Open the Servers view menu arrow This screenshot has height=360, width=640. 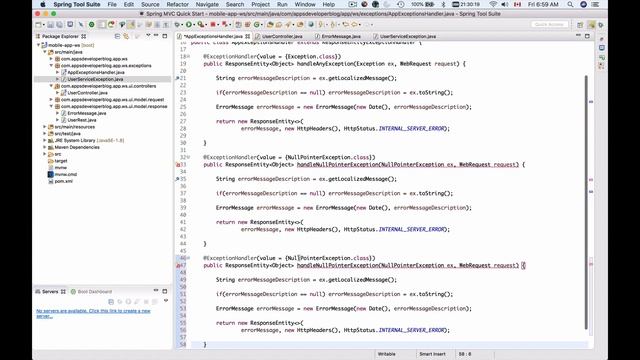[166, 301]
